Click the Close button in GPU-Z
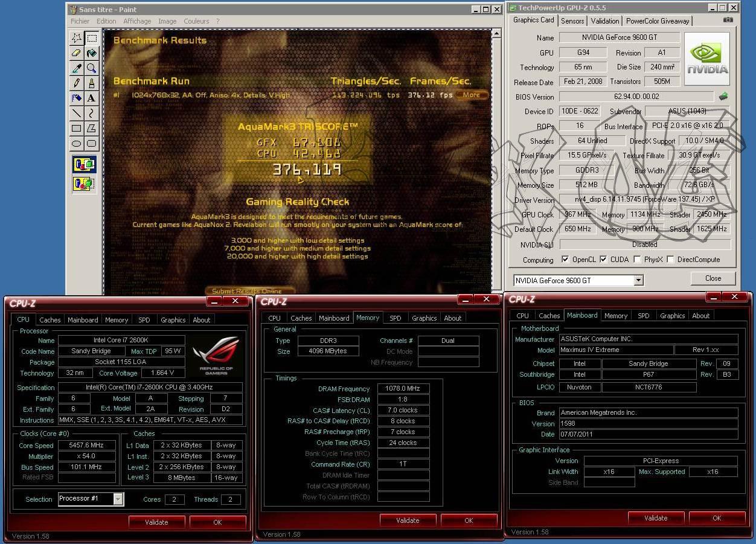756x544 pixels. (x=713, y=278)
